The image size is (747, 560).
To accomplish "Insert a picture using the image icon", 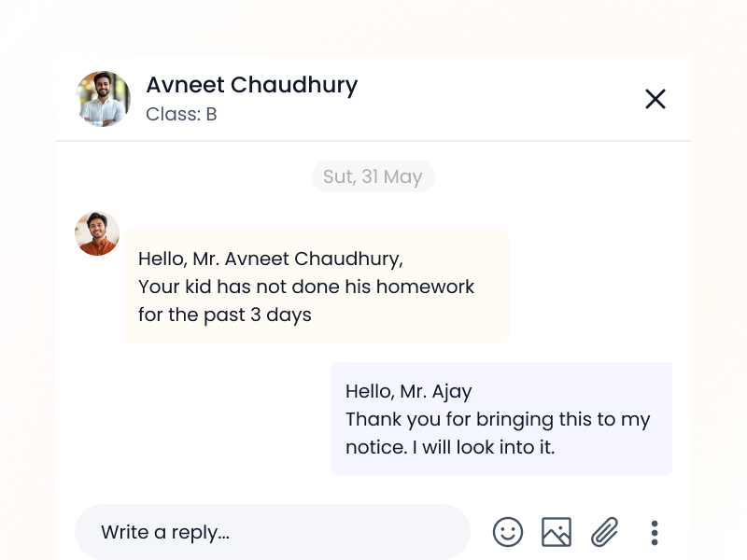I will click(x=557, y=532).
